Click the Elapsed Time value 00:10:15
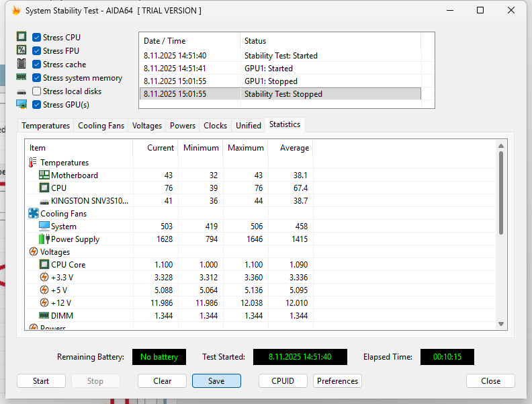The width and height of the screenshot is (532, 404). 447,357
